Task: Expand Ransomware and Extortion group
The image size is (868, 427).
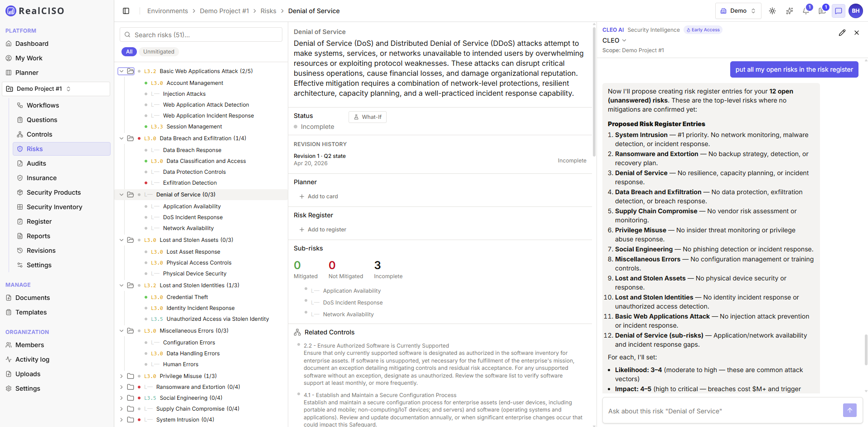Action: [121, 387]
